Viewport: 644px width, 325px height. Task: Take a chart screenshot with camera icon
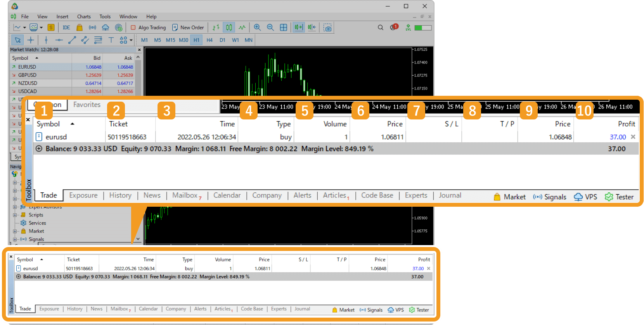coord(327,28)
